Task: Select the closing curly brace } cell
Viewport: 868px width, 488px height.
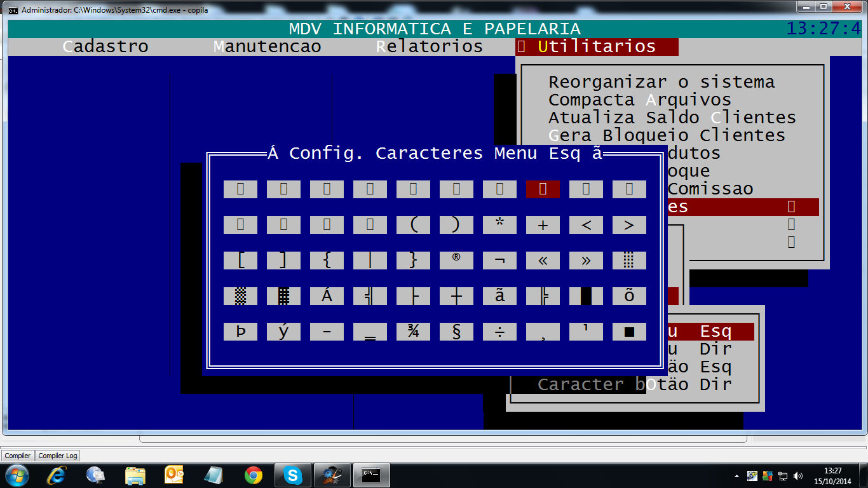Action: click(413, 260)
